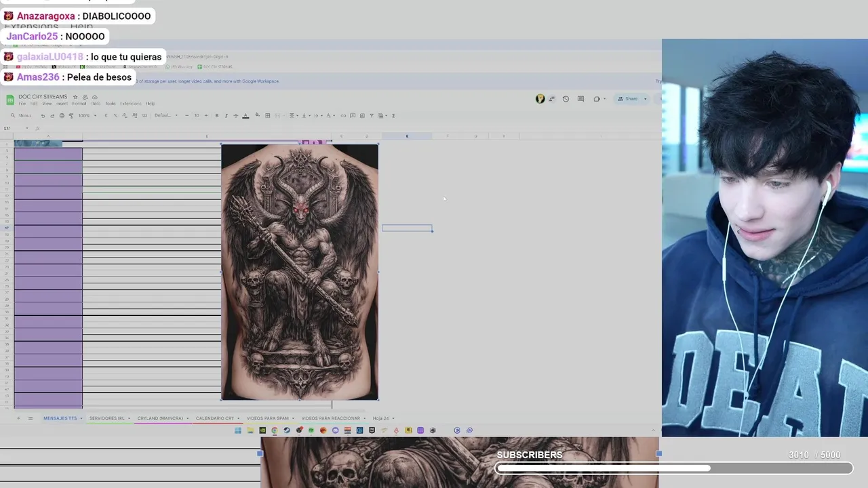Viewport: 868px width, 488px height.
Task: Click the user profile avatar
Action: pos(540,99)
